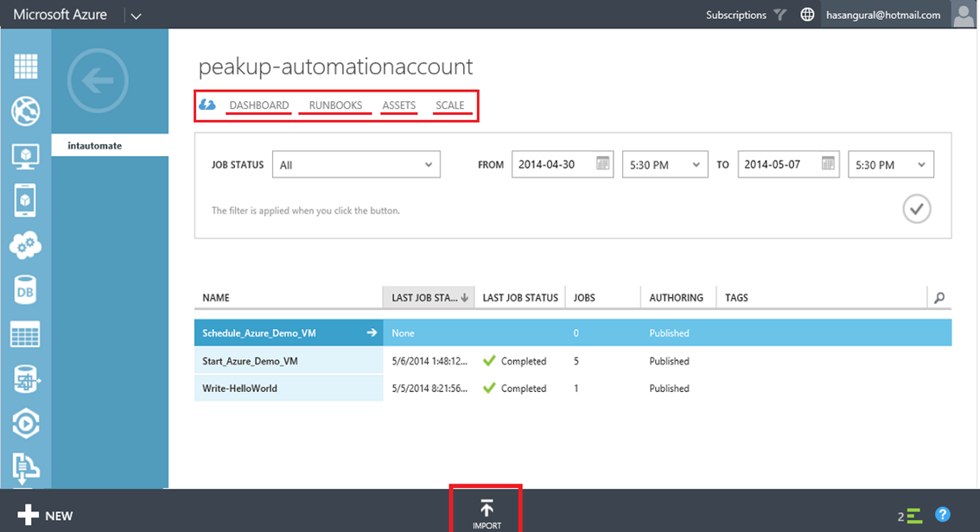The image size is (980, 532).
Task: Sort by the LAST JOB STATUS column header
Action: coord(520,298)
